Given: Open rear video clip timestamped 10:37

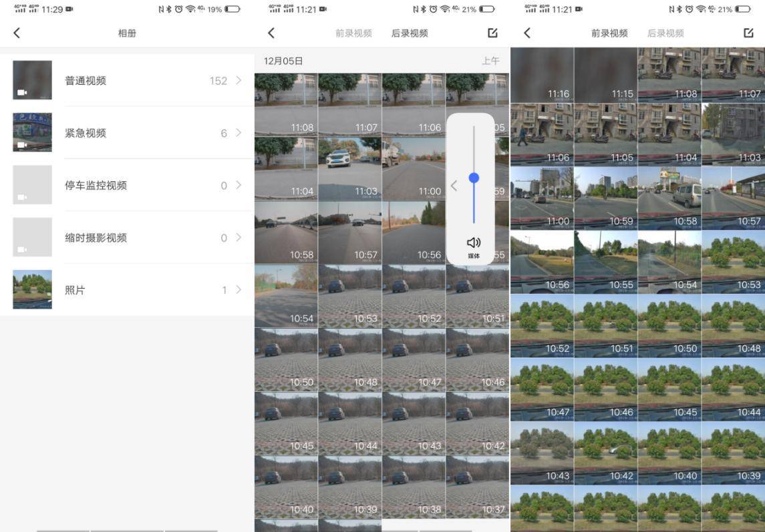Looking at the screenshot, I should pyautogui.click(x=477, y=487).
